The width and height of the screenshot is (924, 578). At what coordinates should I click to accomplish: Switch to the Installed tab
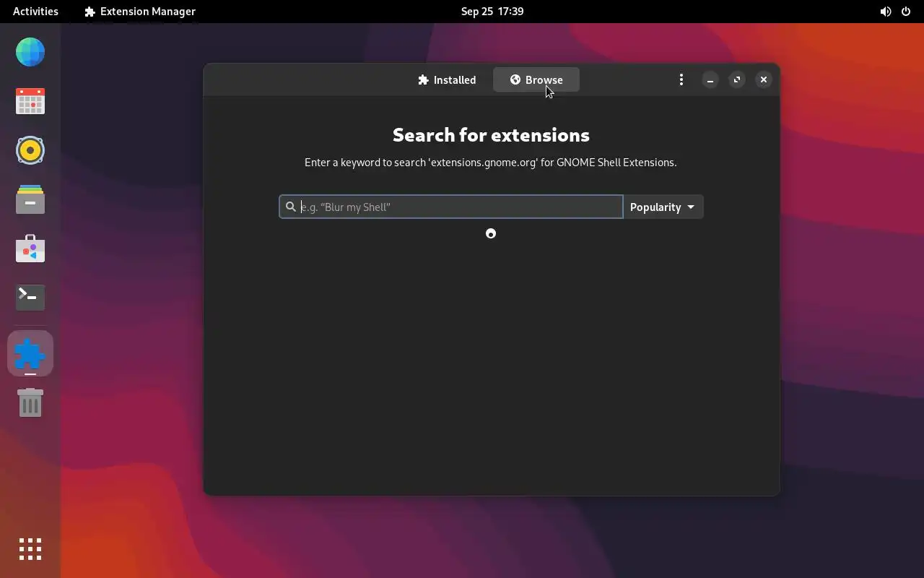pyautogui.click(x=447, y=79)
